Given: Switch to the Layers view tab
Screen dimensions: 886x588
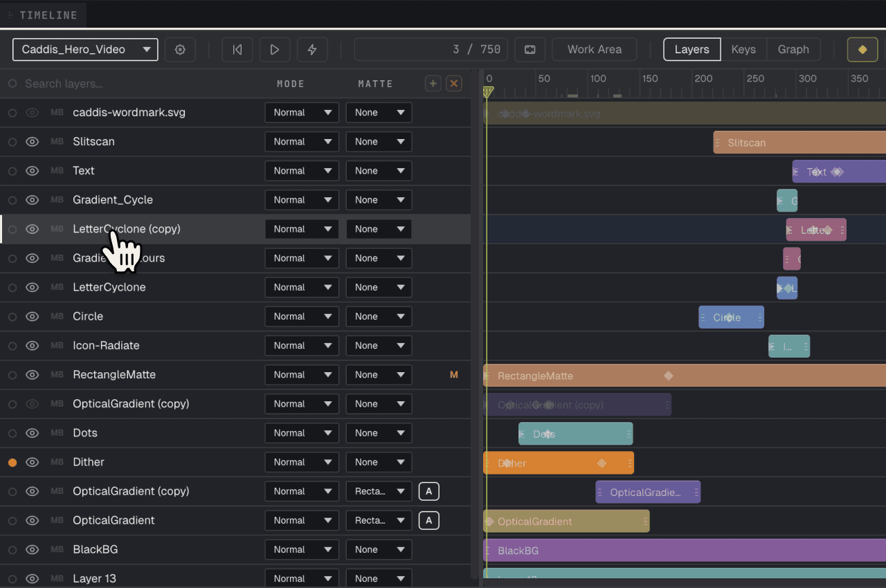Looking at the screenshot, I should 692,50.
